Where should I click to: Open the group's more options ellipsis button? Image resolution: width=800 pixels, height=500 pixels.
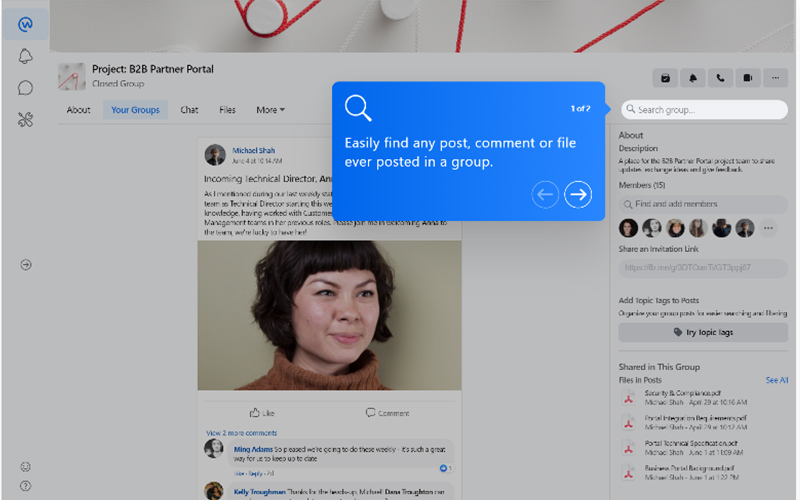tap(776, 78)
